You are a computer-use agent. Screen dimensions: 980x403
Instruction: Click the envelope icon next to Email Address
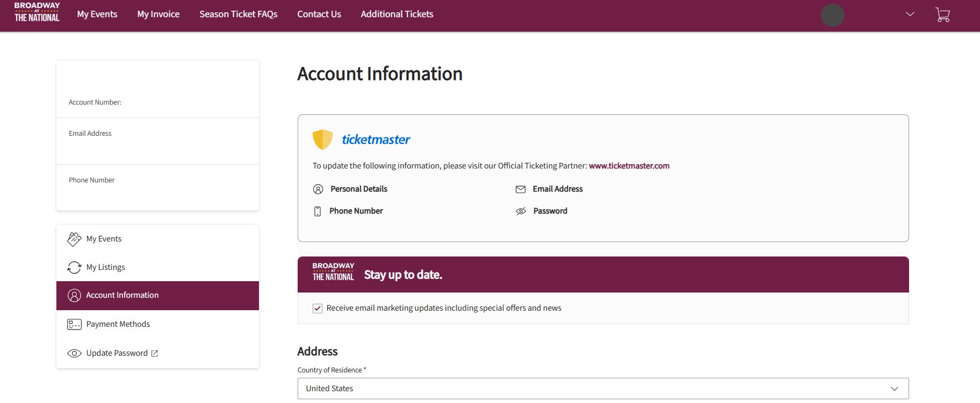click(520, 189)
